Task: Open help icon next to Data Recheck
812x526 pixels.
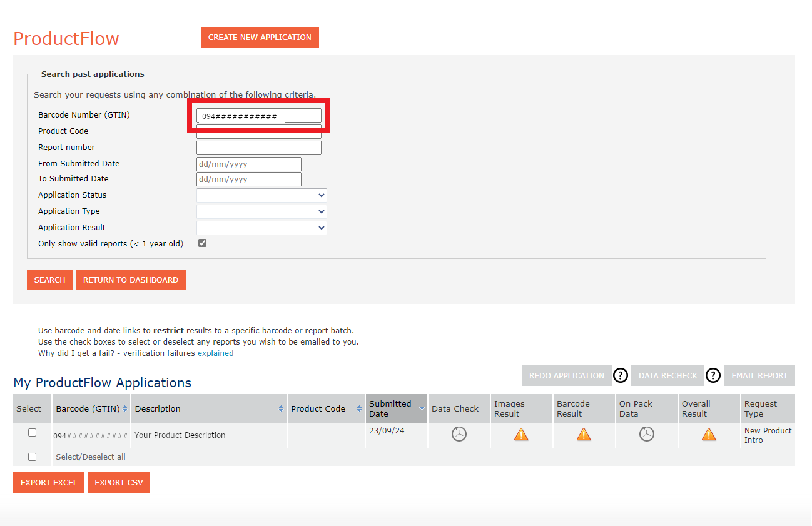Action: 713,375
